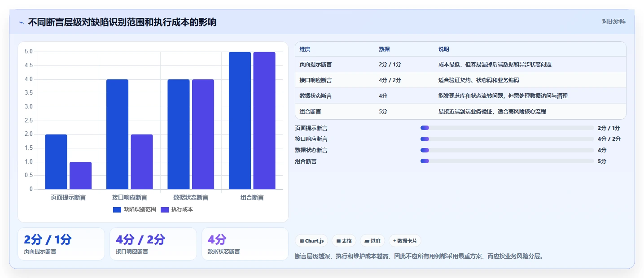Select the 数据卡片 tag chip

[405, 241]
